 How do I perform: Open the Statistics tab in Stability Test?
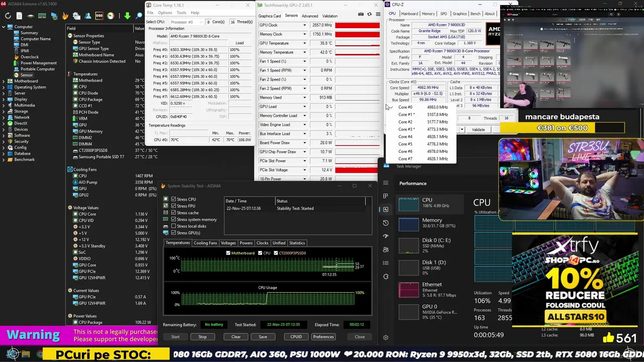click(x=297, y=243)
